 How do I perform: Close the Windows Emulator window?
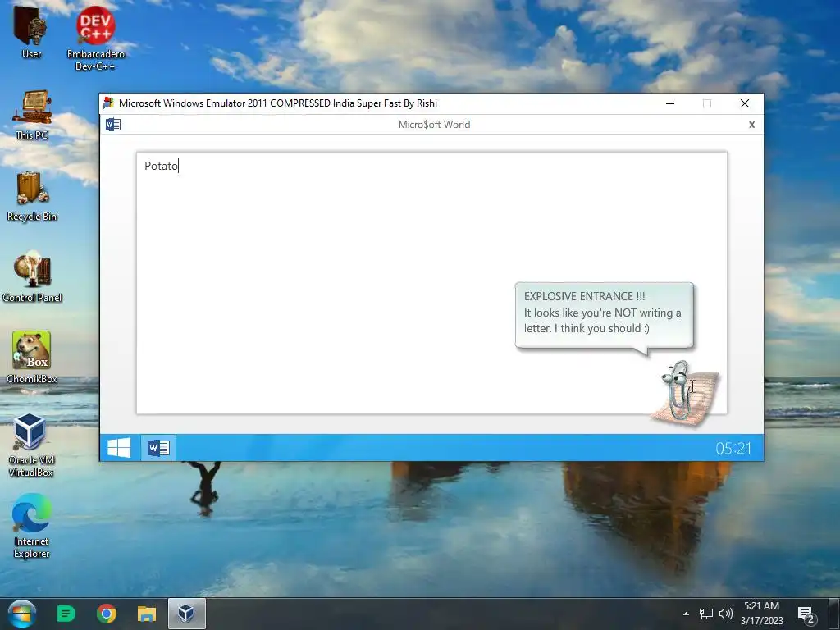[x=745, y=103]
